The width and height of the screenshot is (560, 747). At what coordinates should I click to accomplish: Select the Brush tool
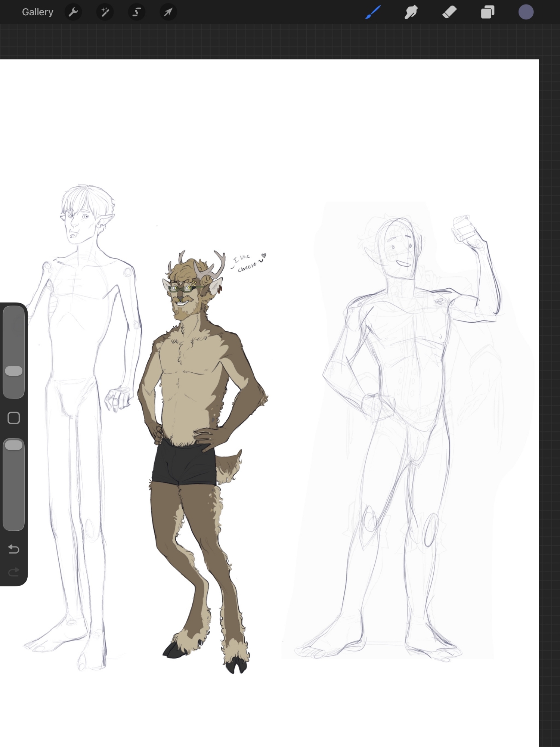coord(373,12)
